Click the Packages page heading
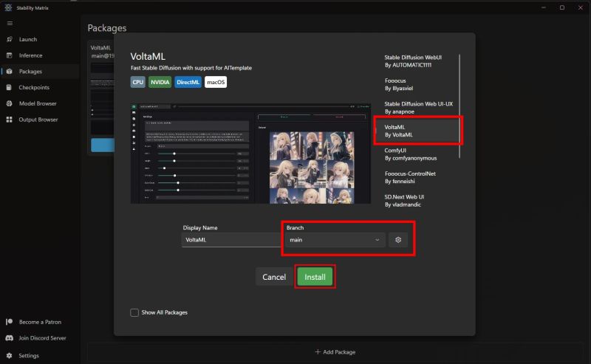Viewport: 591px width, 364px height. pyautogui.click(x=107, y=28)
